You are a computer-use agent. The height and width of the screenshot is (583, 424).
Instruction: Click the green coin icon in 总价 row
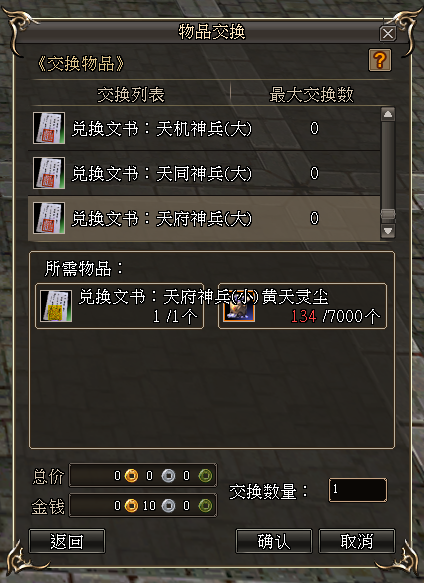[205, 476]
